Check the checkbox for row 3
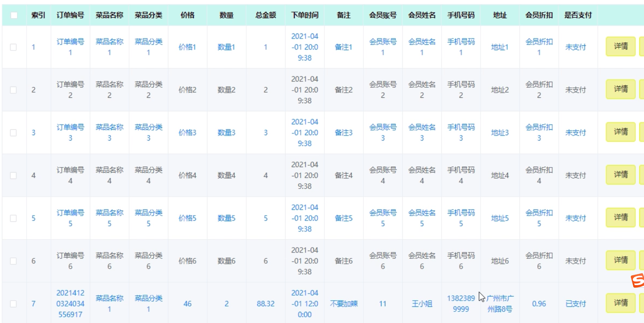This screenshot has width=644, height=323. 13,132
